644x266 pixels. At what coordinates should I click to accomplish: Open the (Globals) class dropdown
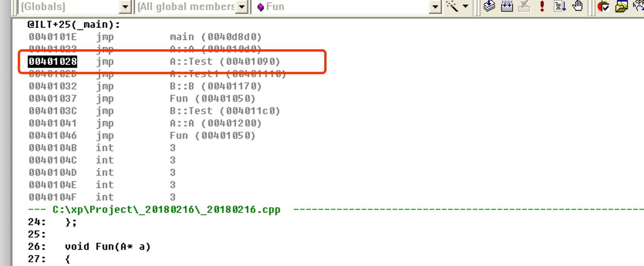coord(125,7)
